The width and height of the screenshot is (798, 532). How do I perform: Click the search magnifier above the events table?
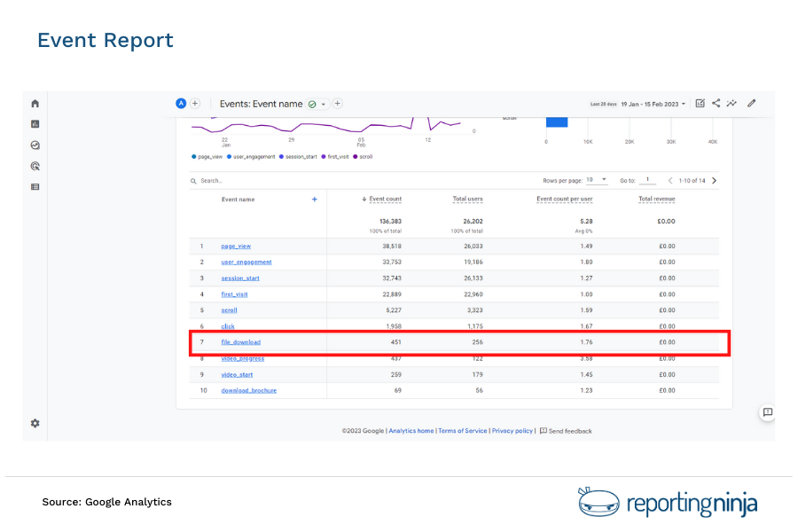(x=192, y=179)
